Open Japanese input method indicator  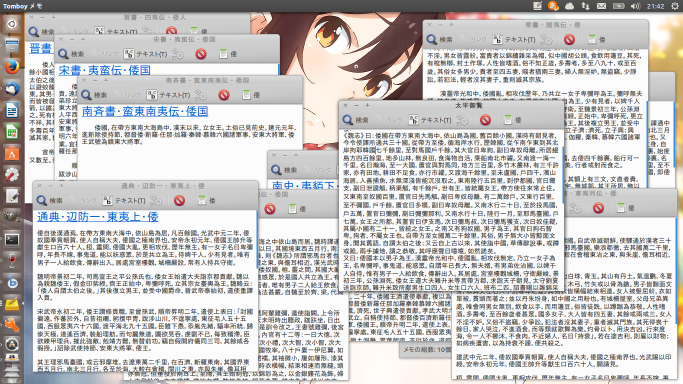553,6
